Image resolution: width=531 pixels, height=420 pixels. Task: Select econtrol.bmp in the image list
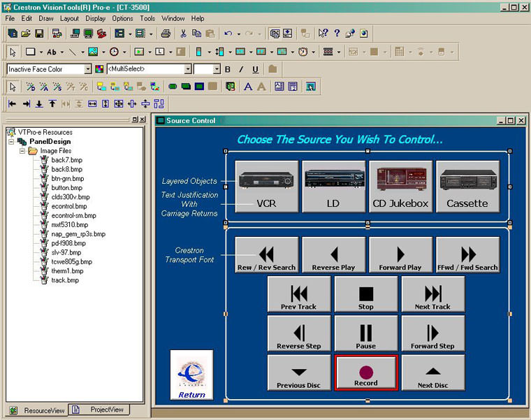tap(69, 206)
